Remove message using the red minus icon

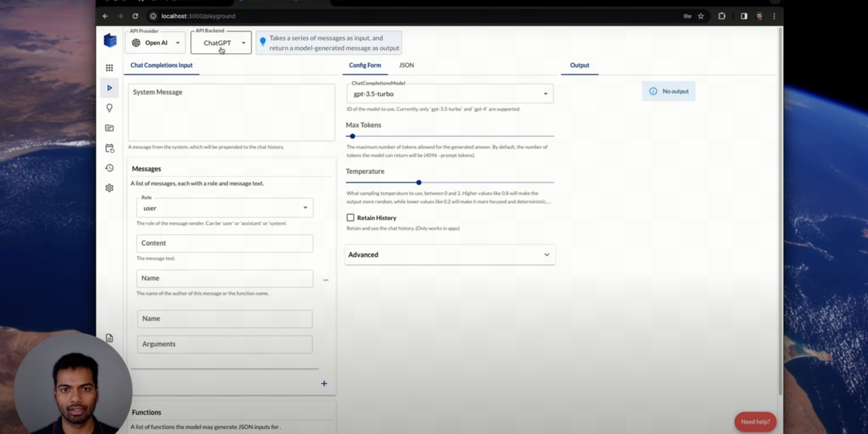click(x=326, y=280)
